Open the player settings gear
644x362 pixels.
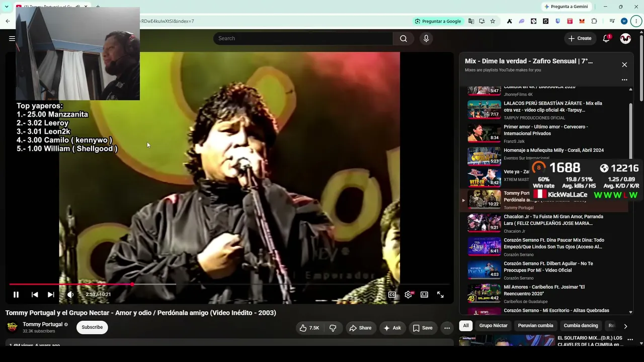tap(408, 295)
